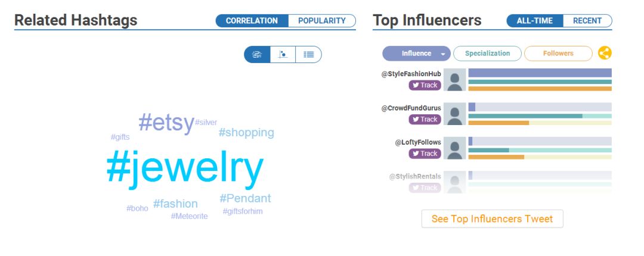Select the word cloud view icon
Screen dimensions: 644x256
257,54
